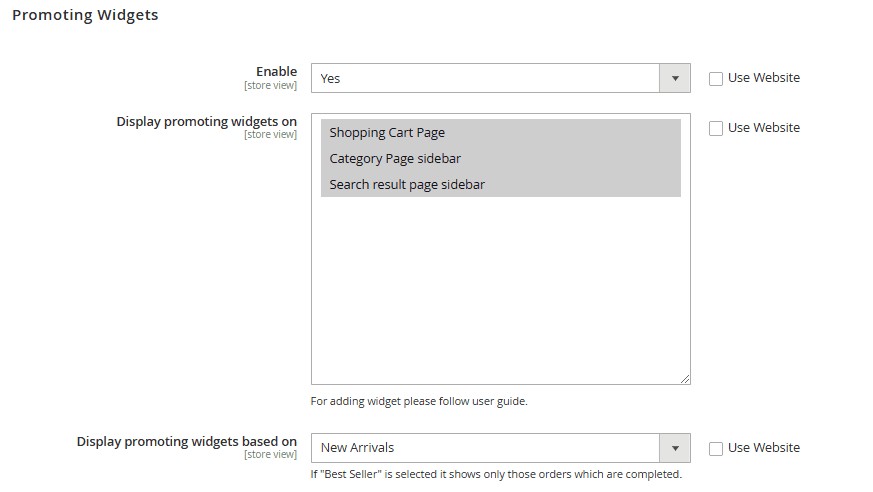
Task: Click the arrow button of the Enable dropdown
Action: tap(675, 78)
